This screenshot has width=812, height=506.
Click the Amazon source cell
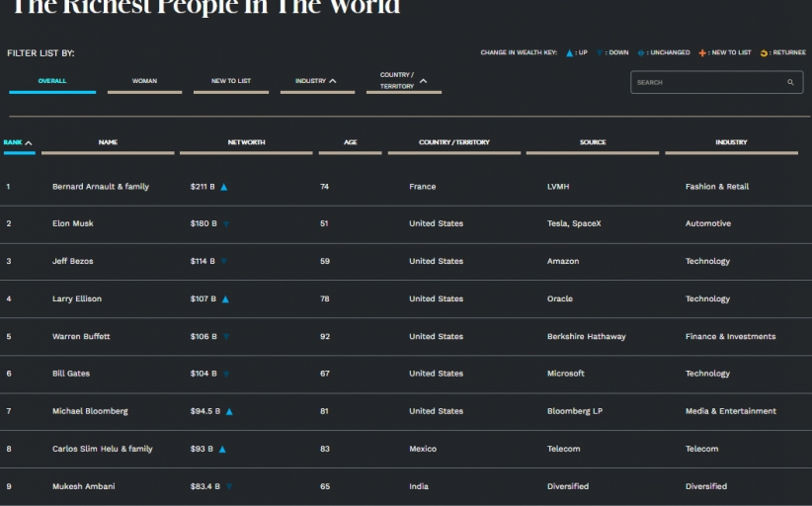click(563, 262)
